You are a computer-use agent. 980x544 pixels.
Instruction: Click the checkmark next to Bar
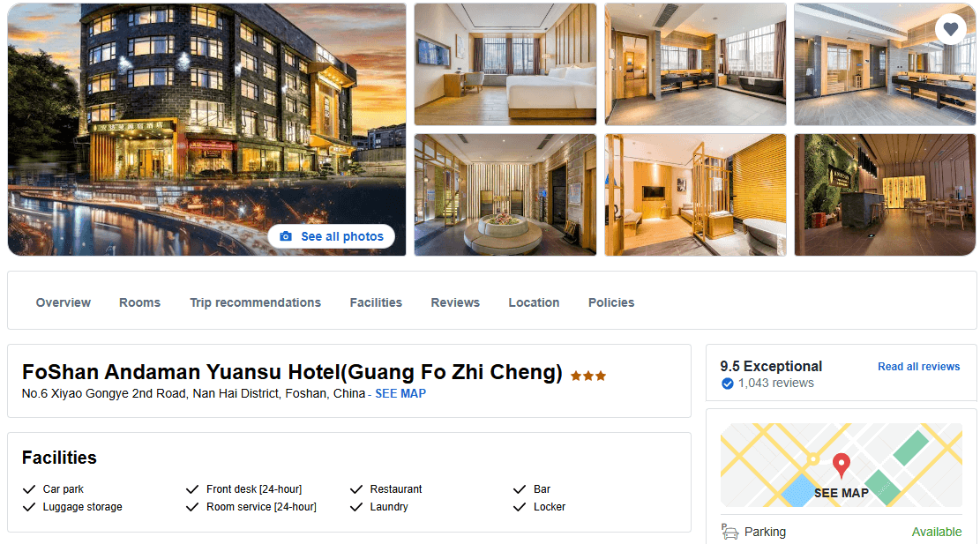pos(520,489)
